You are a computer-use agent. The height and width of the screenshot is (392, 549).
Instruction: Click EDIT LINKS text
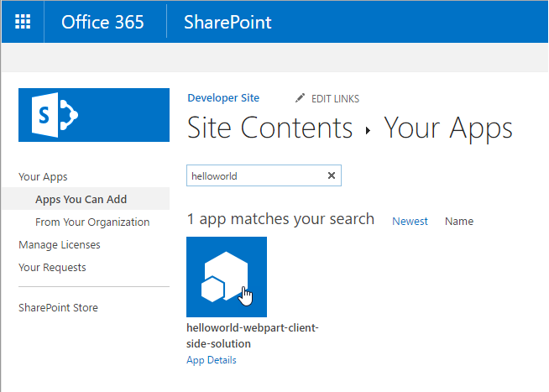click(x=335, y=99)
